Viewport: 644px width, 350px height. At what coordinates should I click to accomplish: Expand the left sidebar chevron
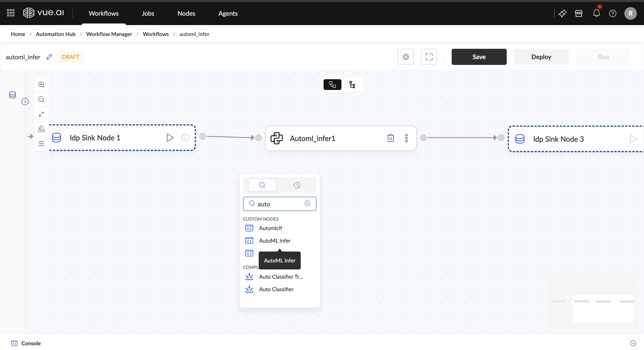coord(25,102)
